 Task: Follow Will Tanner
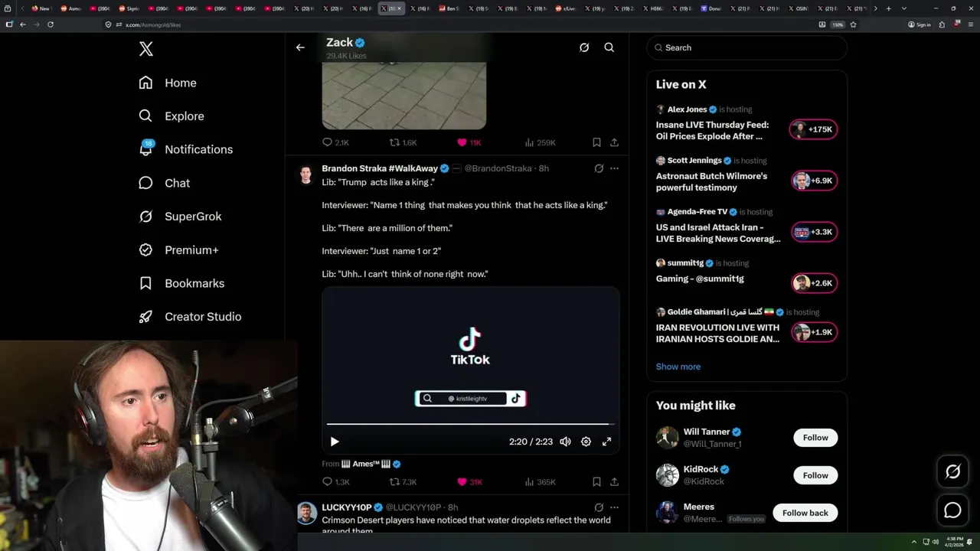(x=815, y=438)
